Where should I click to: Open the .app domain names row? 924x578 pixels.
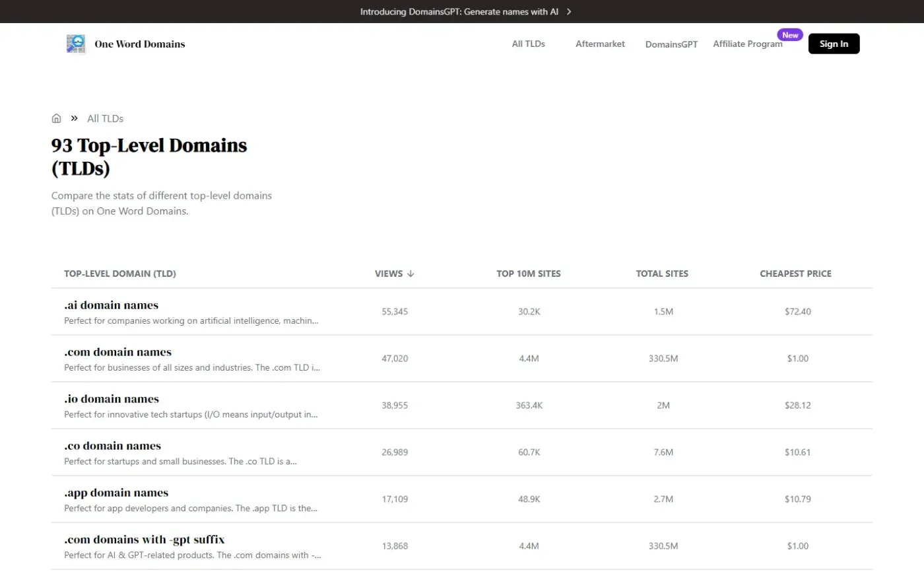point(462,499)
